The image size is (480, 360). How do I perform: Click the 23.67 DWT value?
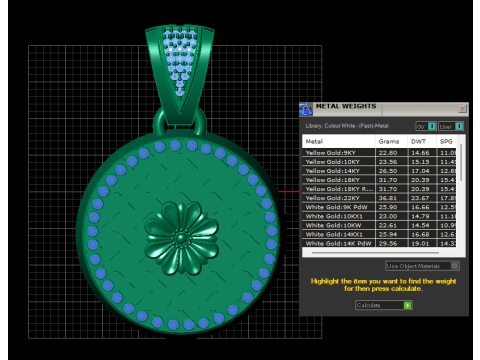[420, 198]
